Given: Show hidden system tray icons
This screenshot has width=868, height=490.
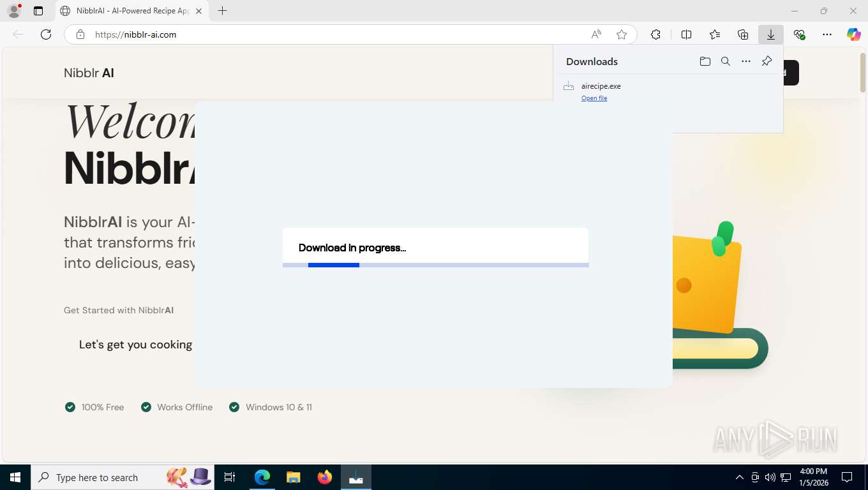Looking at the screenshot, I should [x=739, y=477].
